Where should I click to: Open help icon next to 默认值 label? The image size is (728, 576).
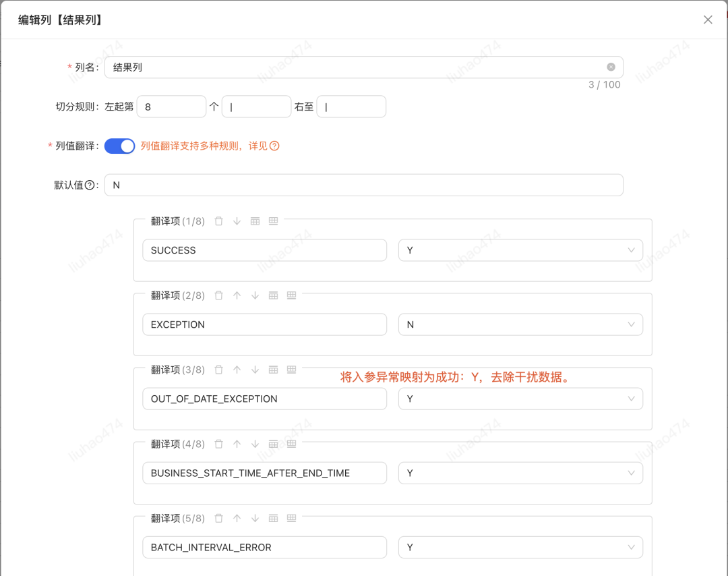[x=90, y=185]
